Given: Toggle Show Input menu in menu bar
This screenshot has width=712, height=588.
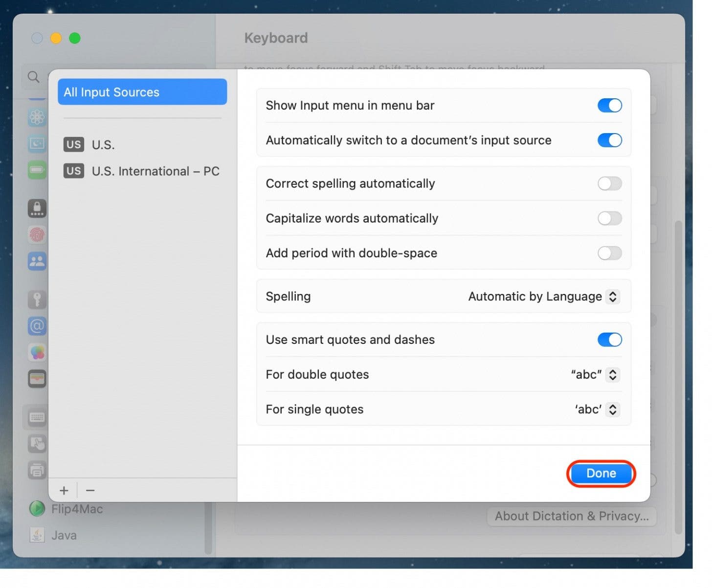Looking at the screenshot, I should (609, 105).
